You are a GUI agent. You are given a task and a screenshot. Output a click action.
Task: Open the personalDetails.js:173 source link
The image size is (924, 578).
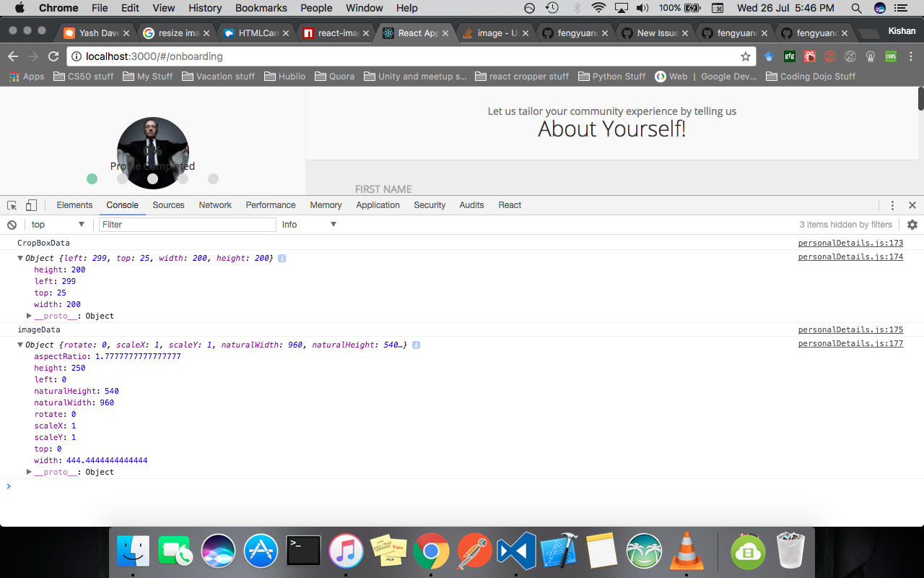click(x=850, y=243)
